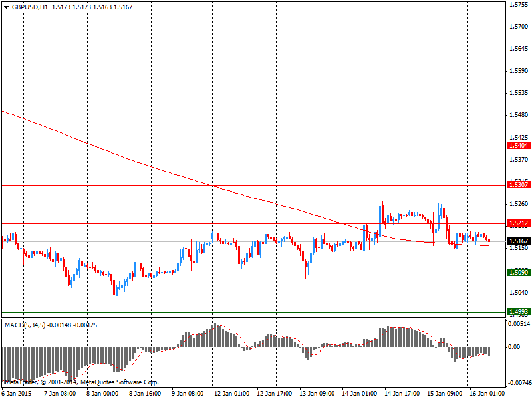The height and width of the screenshot is (399, 532).
Task: Click the 16 Jan 01:00 time axis label
Action: tap(487, 394)
